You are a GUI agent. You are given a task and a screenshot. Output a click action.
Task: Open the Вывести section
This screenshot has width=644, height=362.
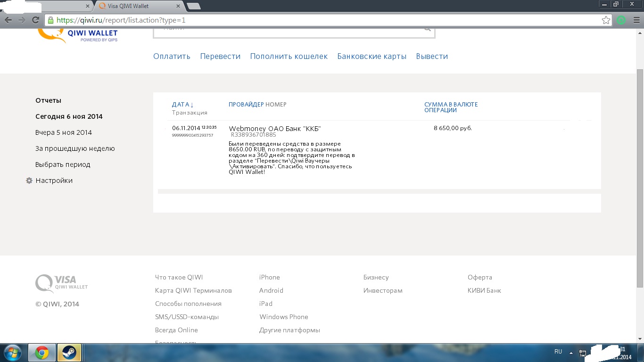click(432, 56)
